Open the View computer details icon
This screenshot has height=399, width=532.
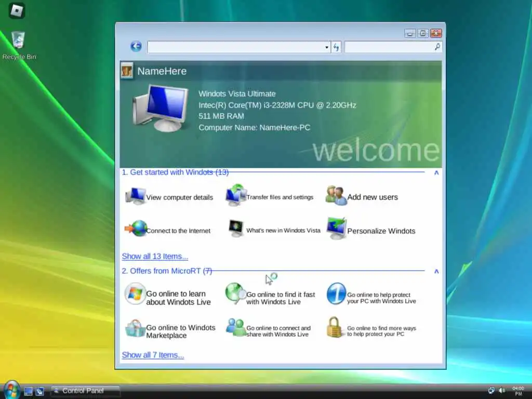136,196
